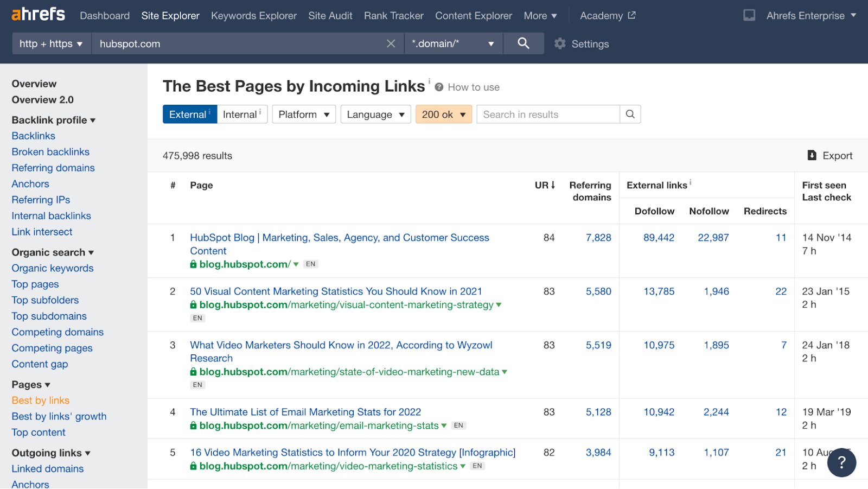Click the notifications screen icon in header

click(749, 15)
